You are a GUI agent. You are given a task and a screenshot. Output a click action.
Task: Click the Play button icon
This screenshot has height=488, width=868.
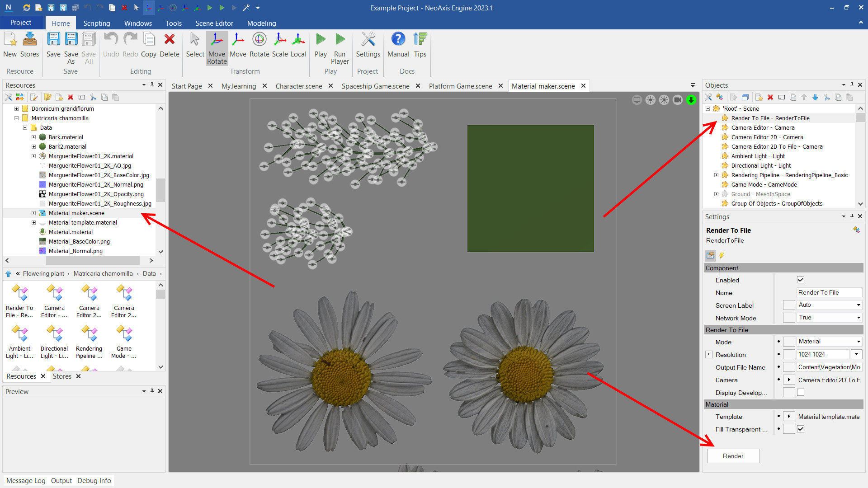321,40
